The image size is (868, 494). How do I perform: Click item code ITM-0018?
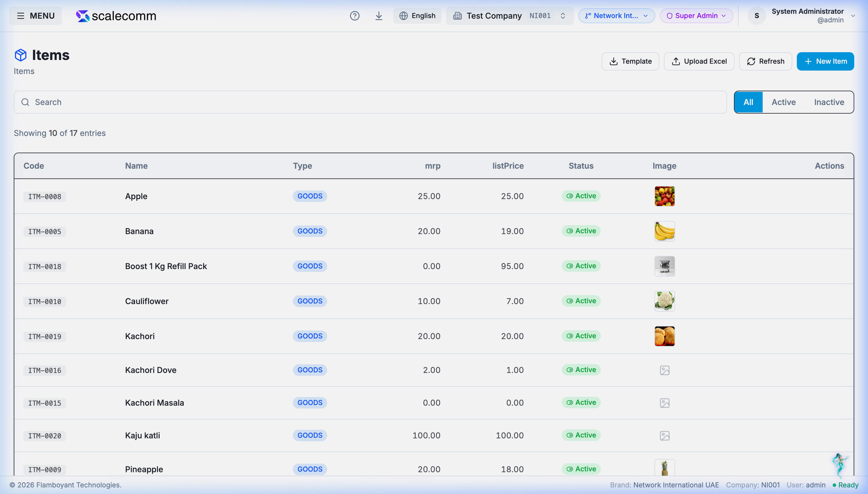pos(44,266)
